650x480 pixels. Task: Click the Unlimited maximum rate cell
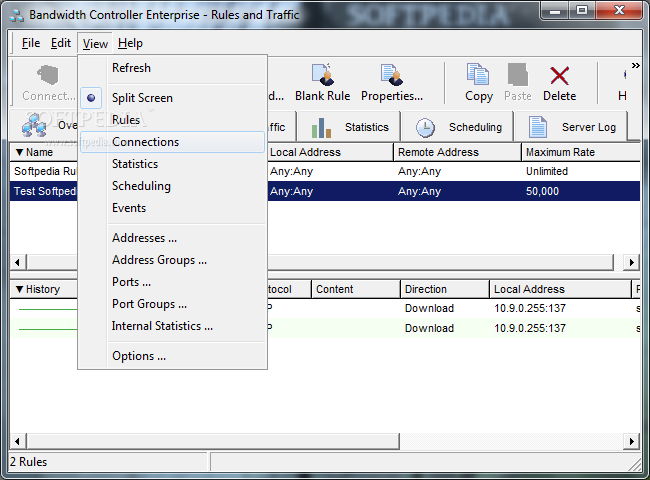(547, 171)
